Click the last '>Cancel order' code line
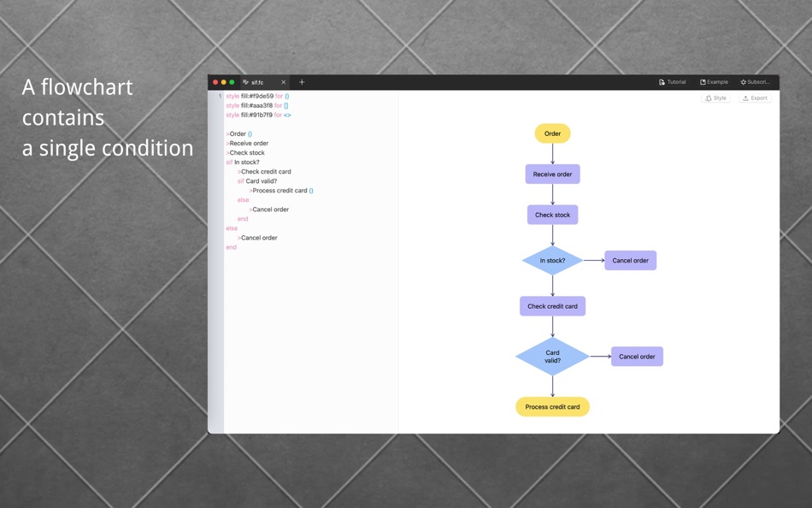This screenshot has width=812, height=508. (x=257, y=238)
